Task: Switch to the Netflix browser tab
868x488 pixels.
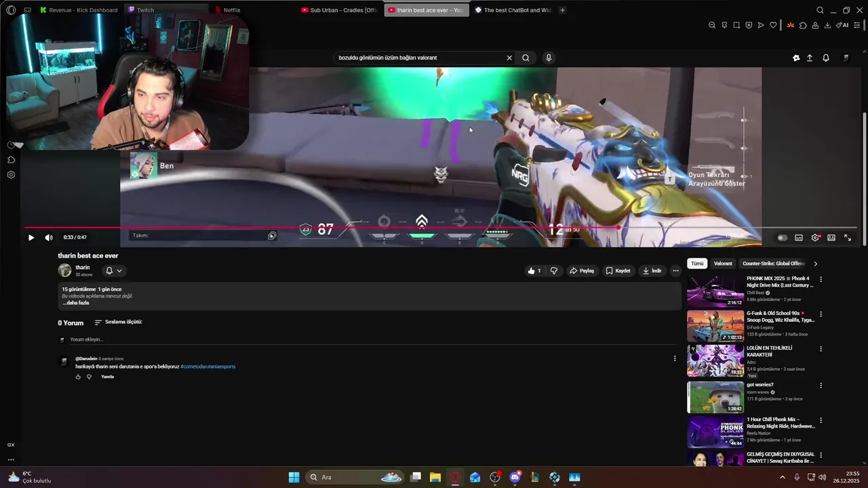Action: coord(252,10)
